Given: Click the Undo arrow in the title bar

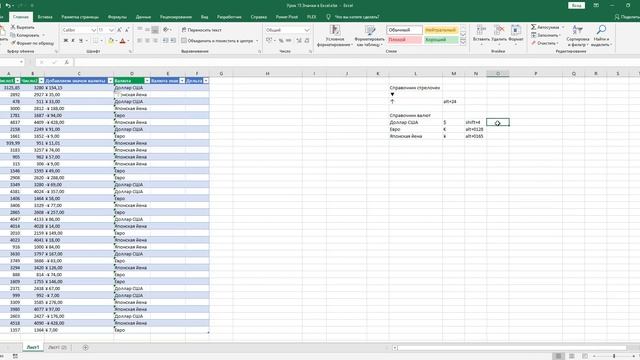Looking at the screenshot, I should 8,6.
